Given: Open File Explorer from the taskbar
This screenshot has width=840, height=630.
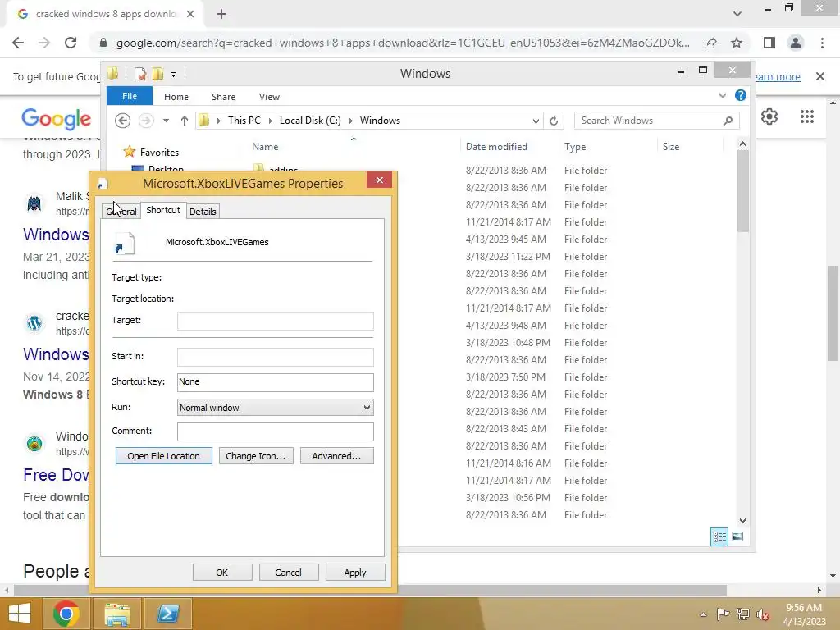Looking at the screenshot, I should (x=117, y=614).
